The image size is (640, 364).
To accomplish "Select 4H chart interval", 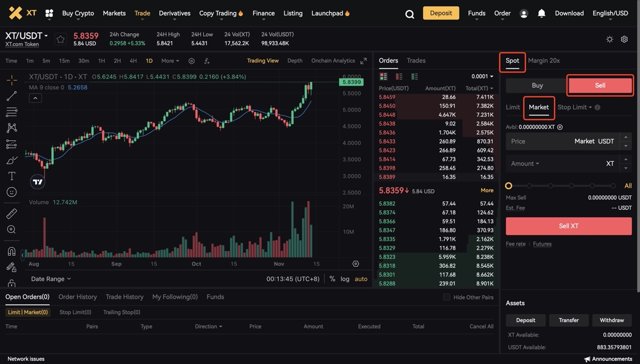I will coord(133,61).
